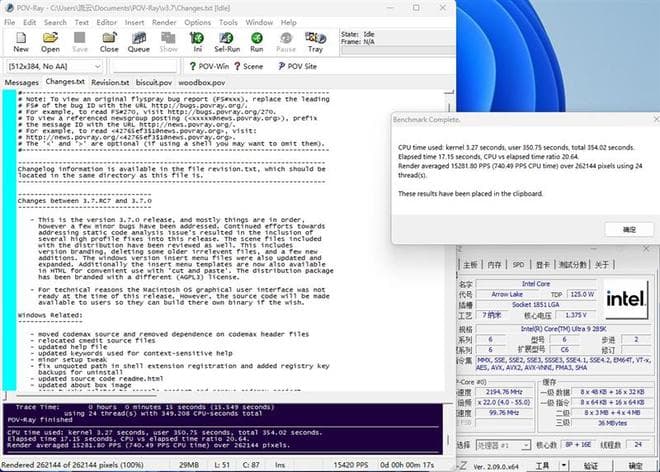This screenshot has height=472, width=660.
Task: Switch to the biscuit.pov tab
Action: tap(154, 82)
